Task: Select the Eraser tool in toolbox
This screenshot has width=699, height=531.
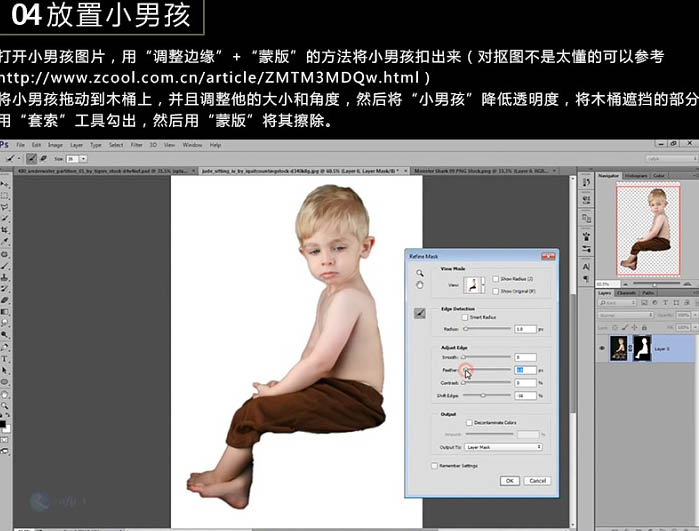Action: pyautogui.click(x=4, y=300)
